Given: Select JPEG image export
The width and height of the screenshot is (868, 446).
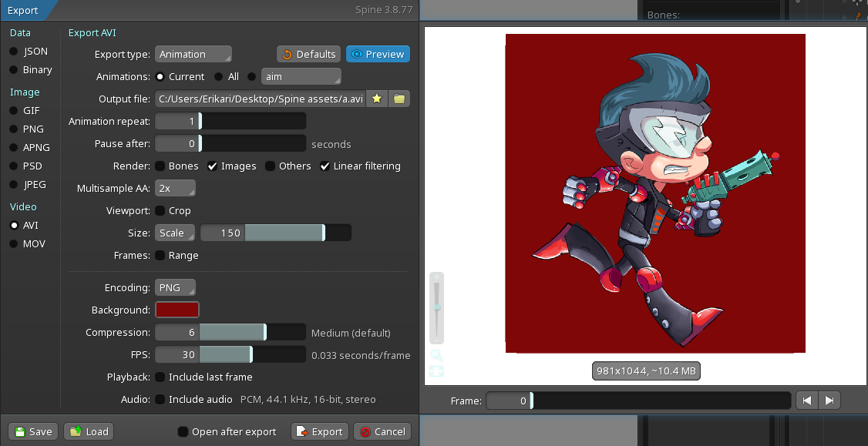Looking at the screenshot, I should pyautogui.click(x=14, y=185).
